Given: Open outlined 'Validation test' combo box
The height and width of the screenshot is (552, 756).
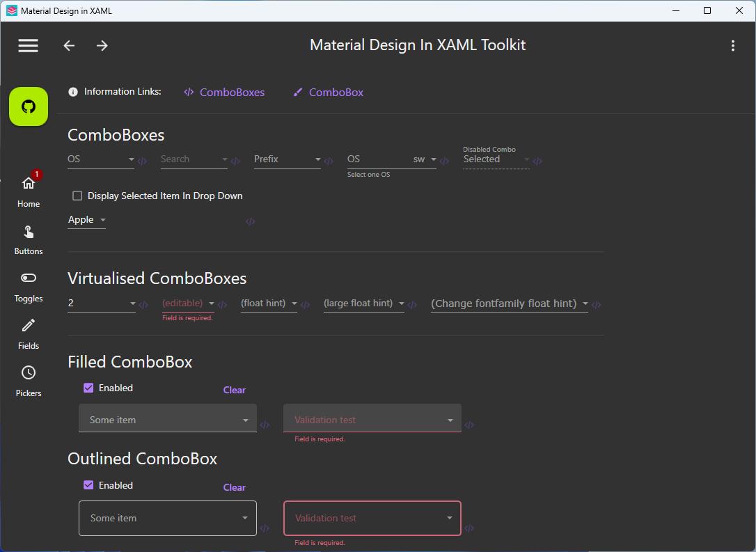Looking at the screenshot, I should click(372, 519).
